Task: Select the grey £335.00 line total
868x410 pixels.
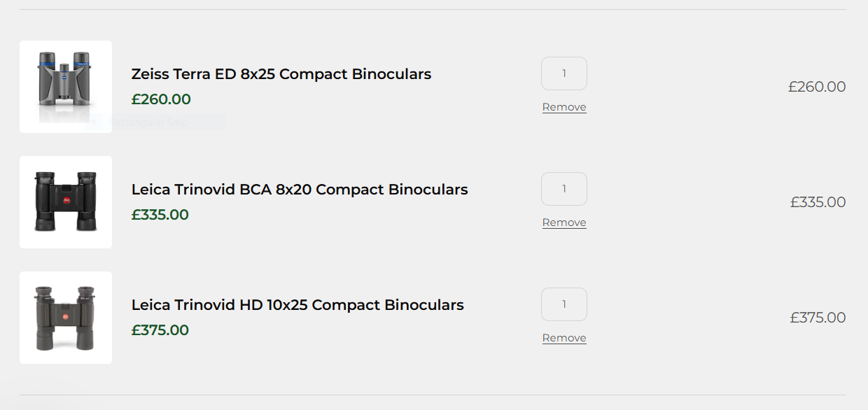Action: [x=818, y=202]
